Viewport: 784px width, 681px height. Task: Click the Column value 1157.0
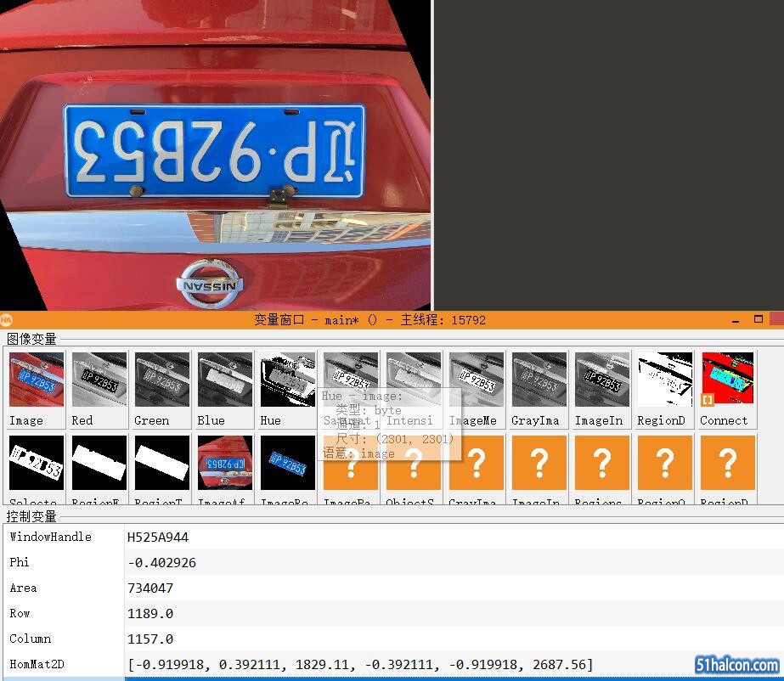(150, 639)
